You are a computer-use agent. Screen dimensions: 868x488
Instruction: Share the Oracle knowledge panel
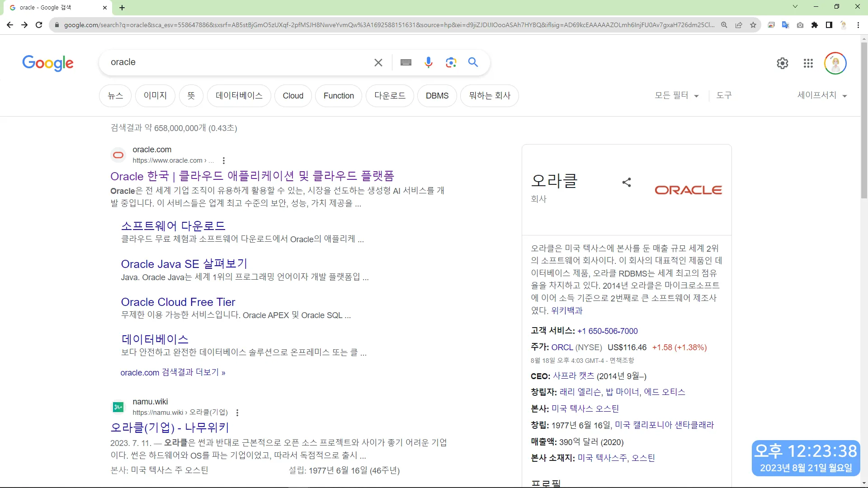(x=627, y=182)
